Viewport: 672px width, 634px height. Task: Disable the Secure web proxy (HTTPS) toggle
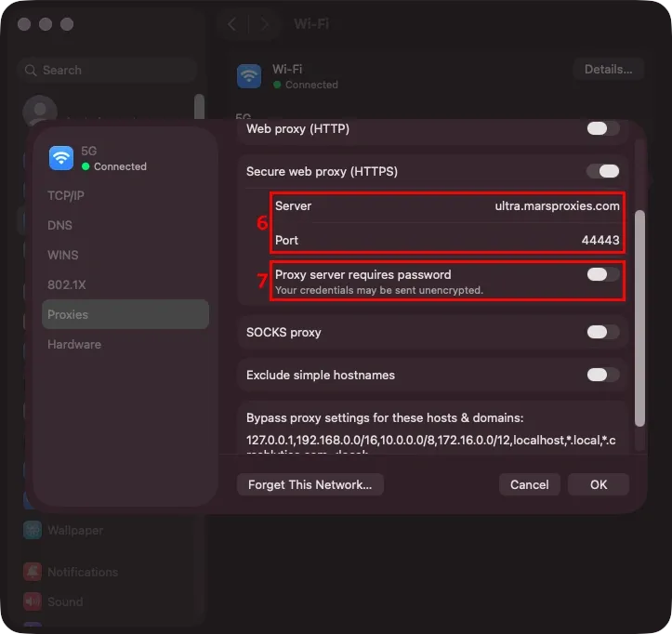click(x=602, y=171)
